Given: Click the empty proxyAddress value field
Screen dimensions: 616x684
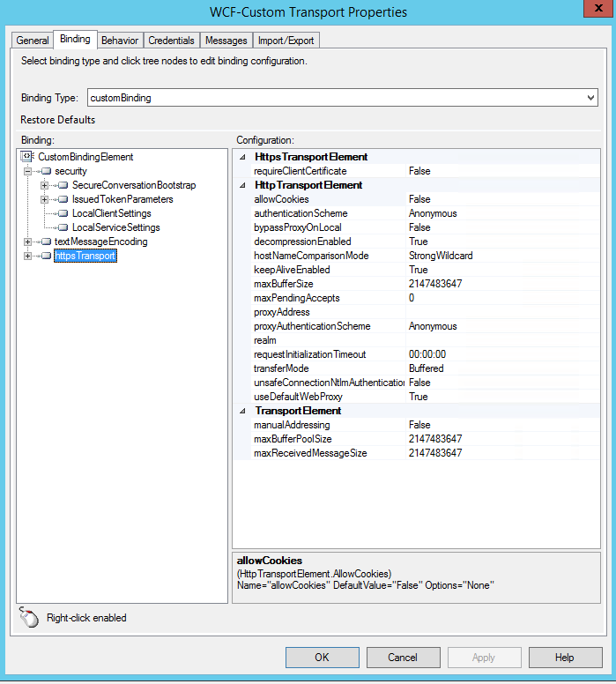Looking at the screenshot, I should tap(502, 312).
